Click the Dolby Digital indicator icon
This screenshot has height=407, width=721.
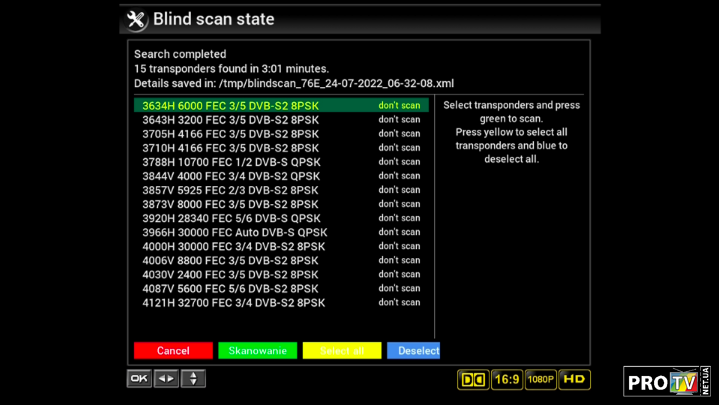click(x=472, y=380)
